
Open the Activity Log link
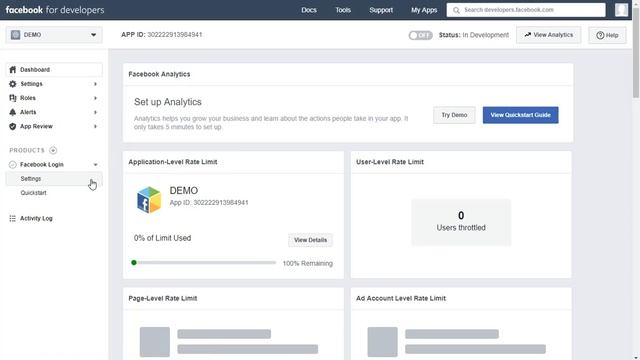(x=36, y=218)
